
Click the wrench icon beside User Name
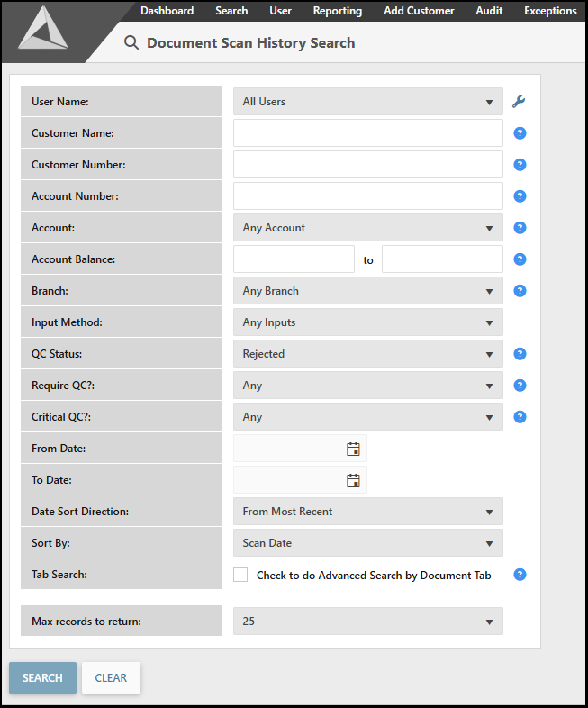coord(519,102)
